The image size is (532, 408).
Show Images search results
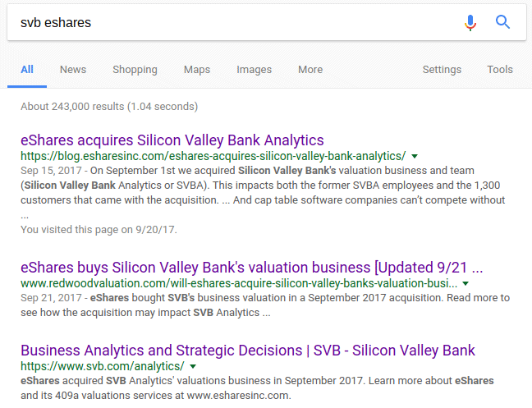click(x=255, y=70)
